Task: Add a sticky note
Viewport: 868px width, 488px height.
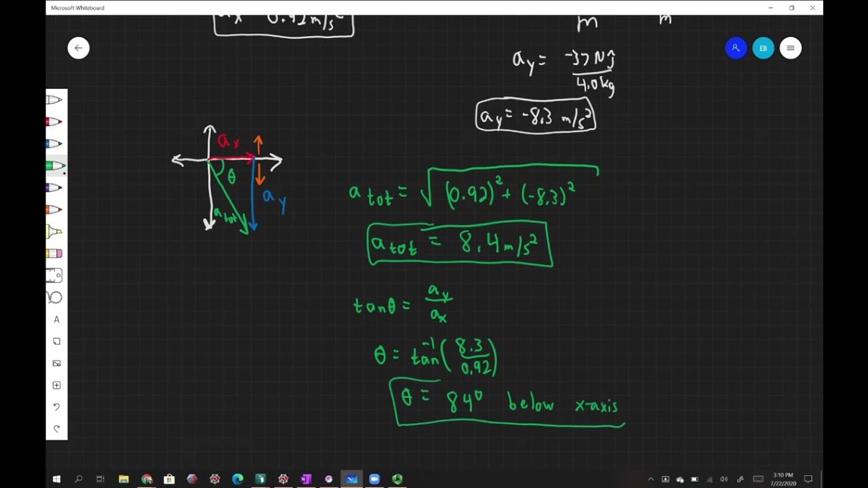Action: coord(56,341)
